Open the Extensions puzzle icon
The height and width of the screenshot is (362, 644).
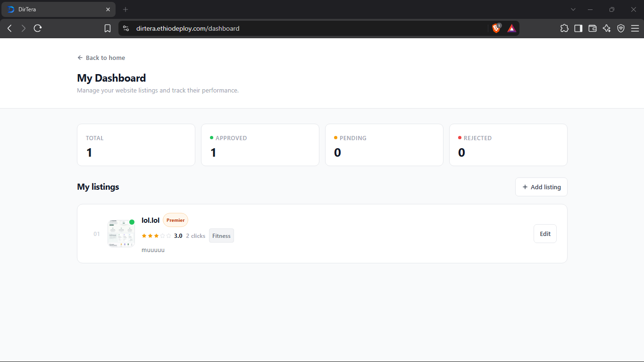click(x=564, y=28)
